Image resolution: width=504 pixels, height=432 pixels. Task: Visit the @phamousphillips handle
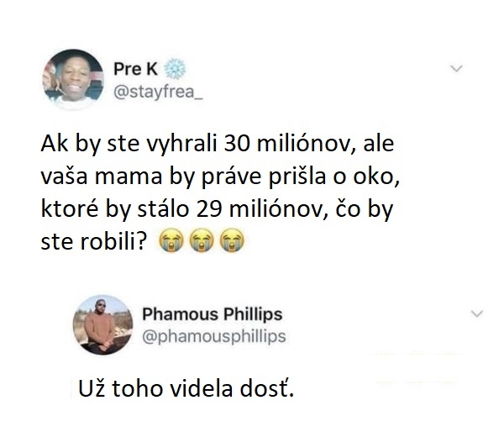[214, 336]
